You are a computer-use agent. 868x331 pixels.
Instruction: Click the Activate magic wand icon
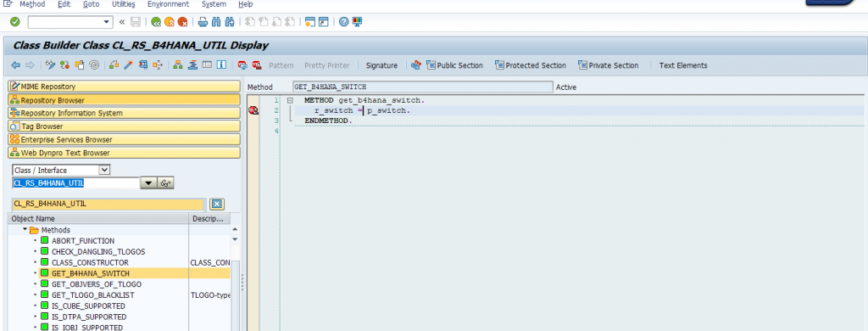pos(129,65)
